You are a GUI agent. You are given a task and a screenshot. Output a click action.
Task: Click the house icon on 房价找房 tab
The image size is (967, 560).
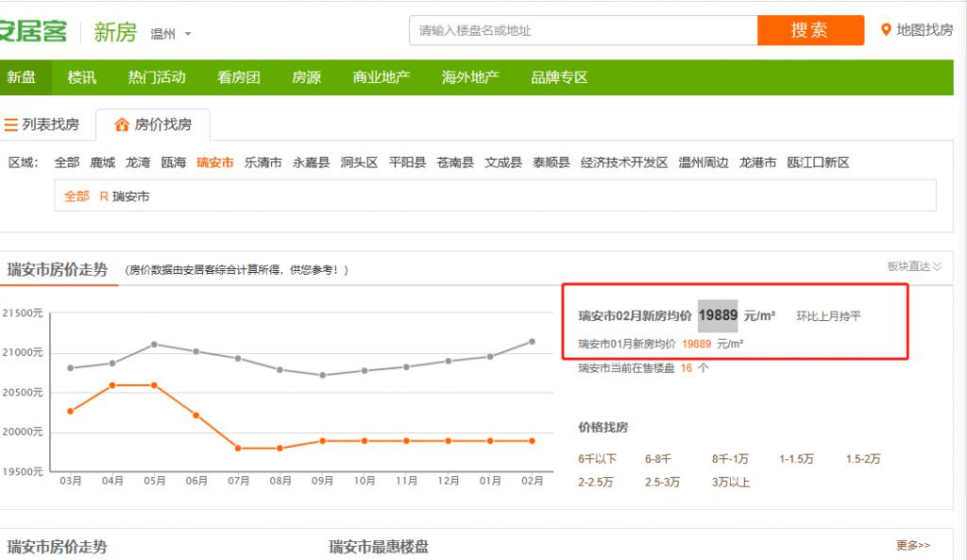click(x=121, y=124)
